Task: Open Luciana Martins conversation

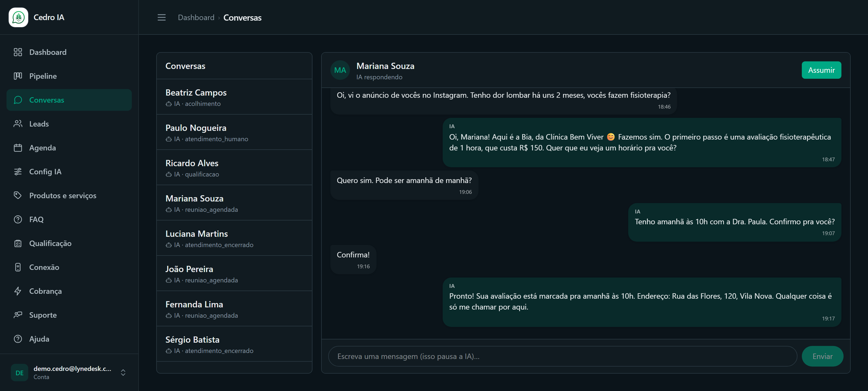Action: pyautogui.click(x=234, y=238)
